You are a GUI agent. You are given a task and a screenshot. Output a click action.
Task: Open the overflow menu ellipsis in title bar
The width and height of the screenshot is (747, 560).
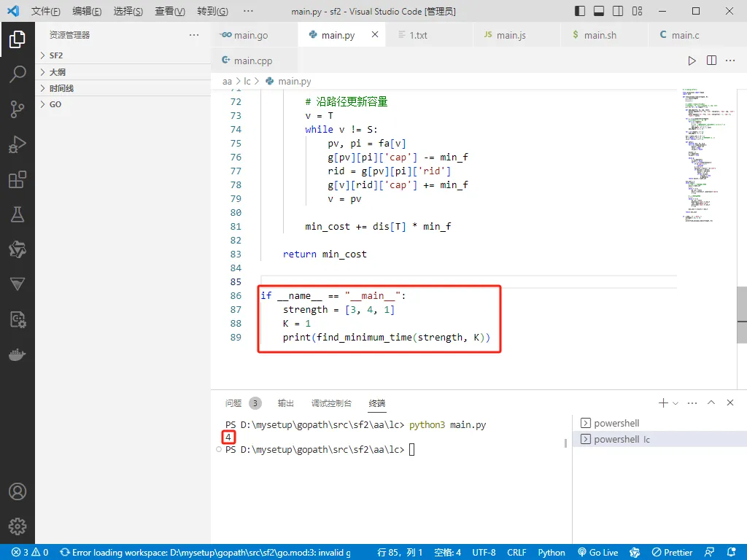[x=248, y=11]
